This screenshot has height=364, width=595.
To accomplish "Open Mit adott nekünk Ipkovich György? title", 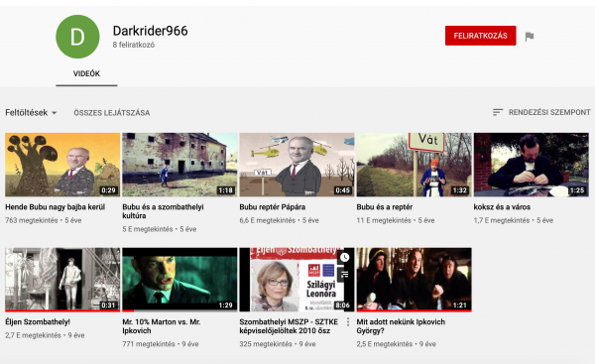I will (x=401, y=326).
